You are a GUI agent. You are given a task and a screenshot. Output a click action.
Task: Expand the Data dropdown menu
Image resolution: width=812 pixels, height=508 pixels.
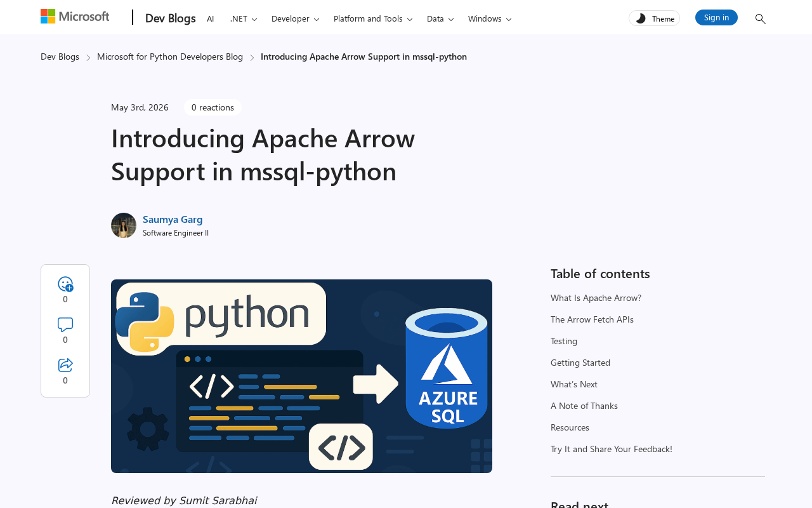(440, 18)
